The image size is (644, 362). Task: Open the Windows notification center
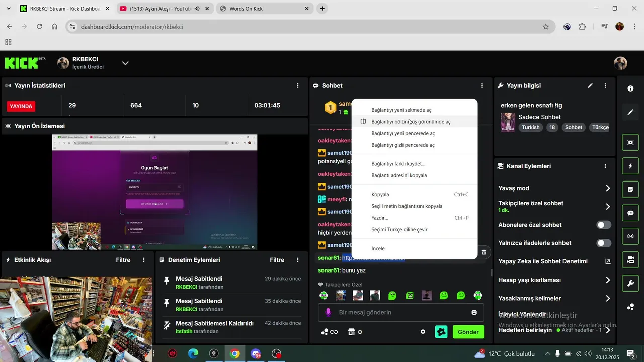[630, 354]
